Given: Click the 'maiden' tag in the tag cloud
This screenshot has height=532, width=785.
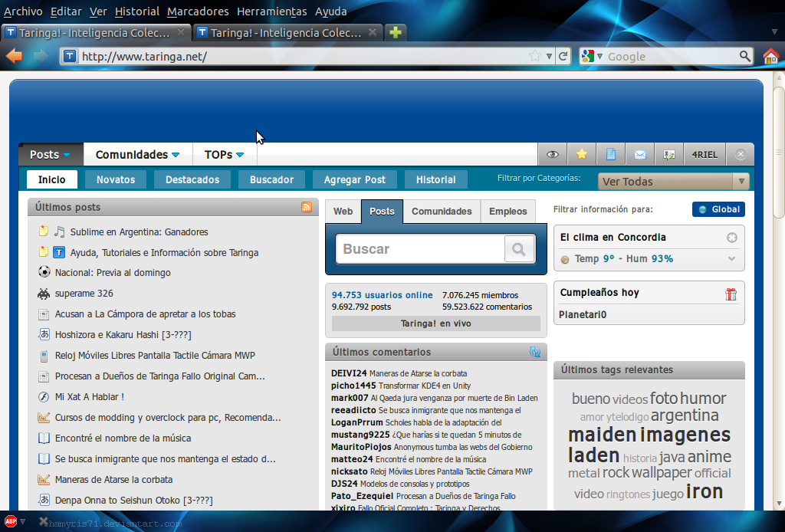Looking at the screenshot, I should 603,435.
